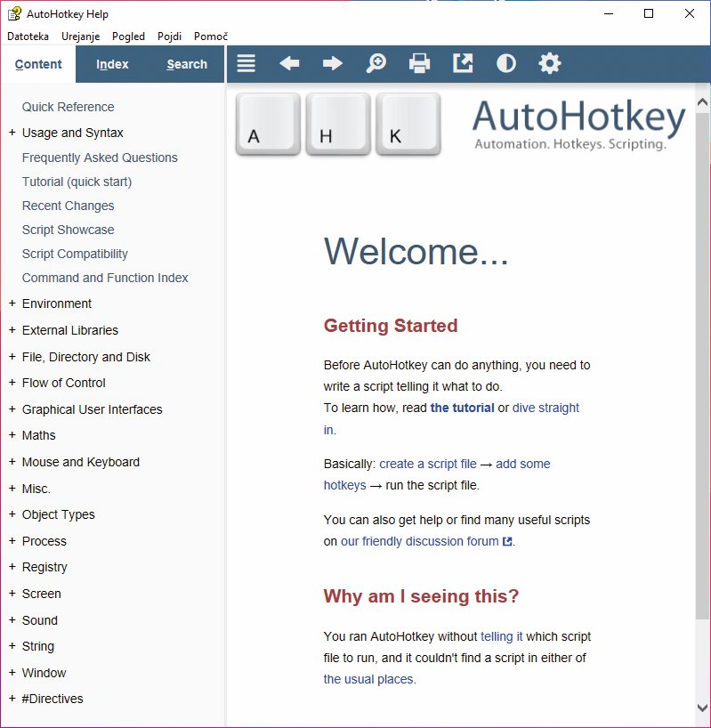Open Frequently Asked Questions page
This screenshot has height=728, width=711.
tap(100, 158)
